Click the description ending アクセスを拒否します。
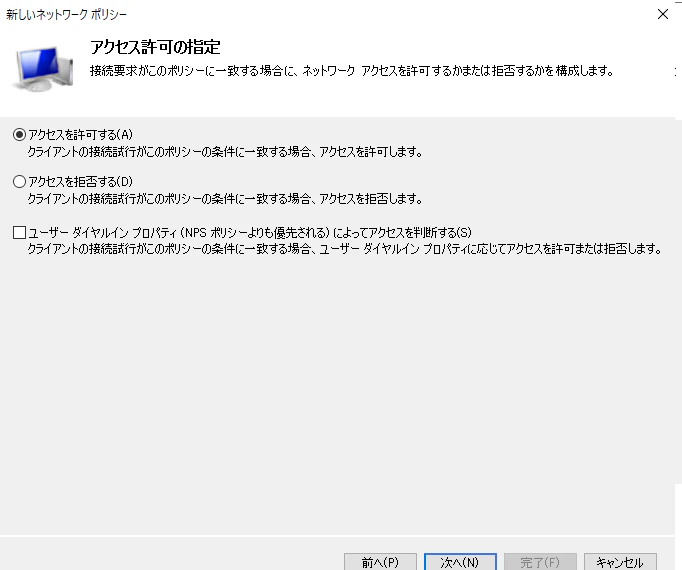Image resolution: width=682 pixels, height=570 pixels. coord(225,199)
